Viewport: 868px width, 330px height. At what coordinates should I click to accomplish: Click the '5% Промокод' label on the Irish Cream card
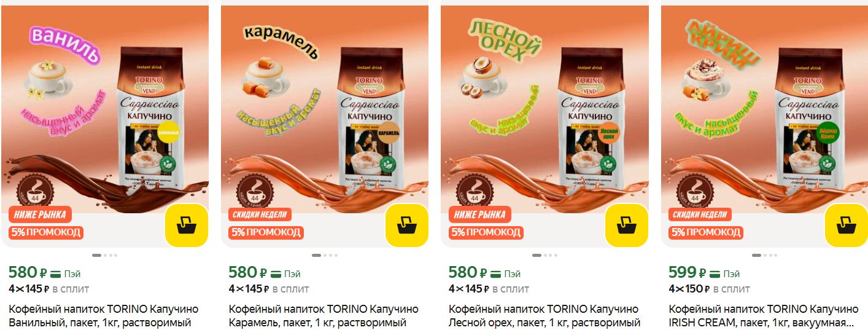tap(705, 232)
